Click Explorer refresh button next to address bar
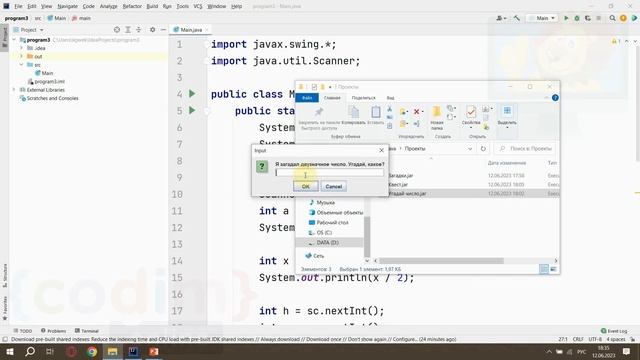The height and width of the screenshot is (360, 640). pos(483,149)
